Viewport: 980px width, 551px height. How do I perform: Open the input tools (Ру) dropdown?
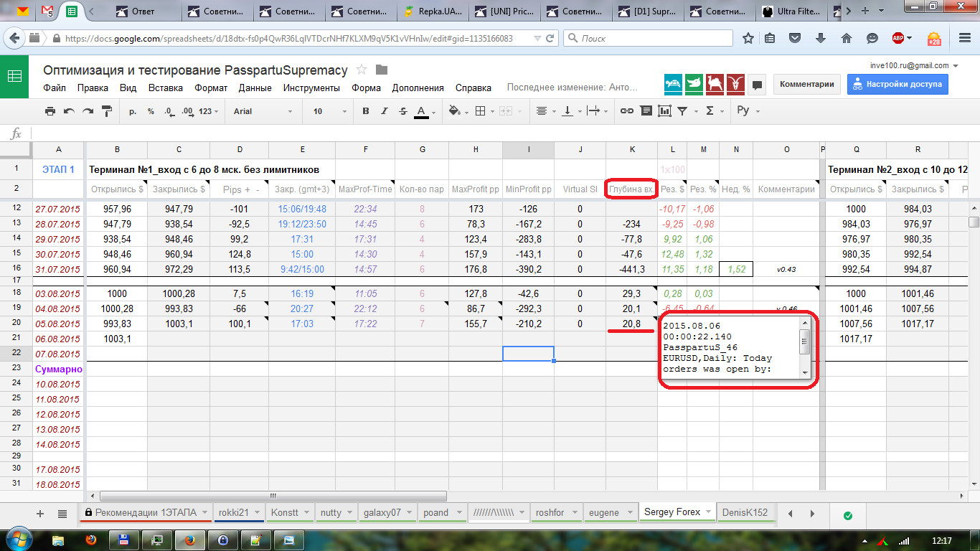point(748,111)
